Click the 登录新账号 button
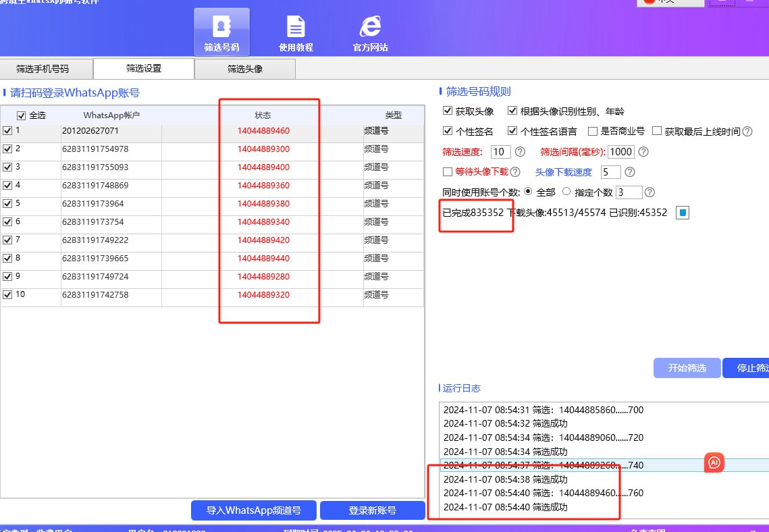The image size is (769, 532). click(x=372, y=510)
